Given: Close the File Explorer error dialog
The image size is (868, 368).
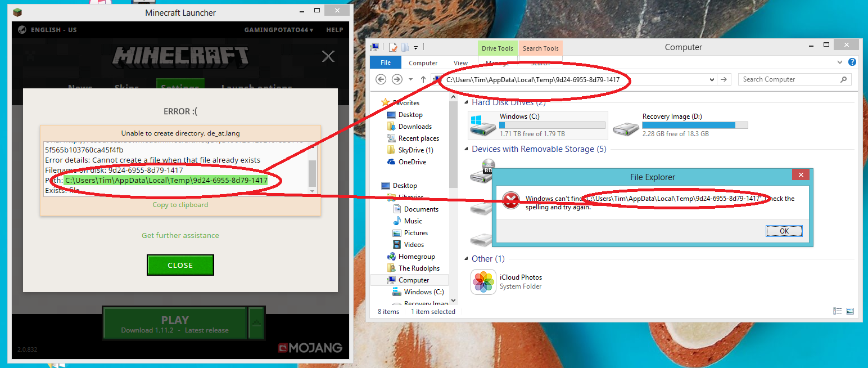Looking at the screenshot, I should tap(801, 176).
